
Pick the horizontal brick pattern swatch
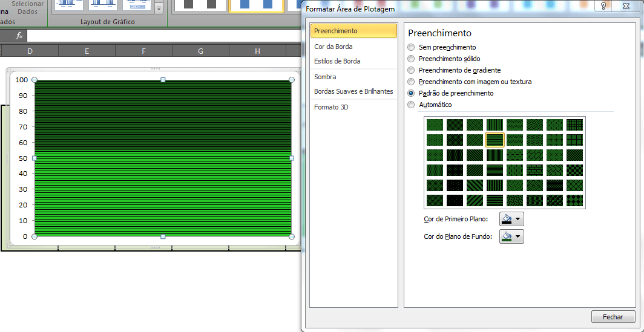pyautogui.click(x=535, y=170)
